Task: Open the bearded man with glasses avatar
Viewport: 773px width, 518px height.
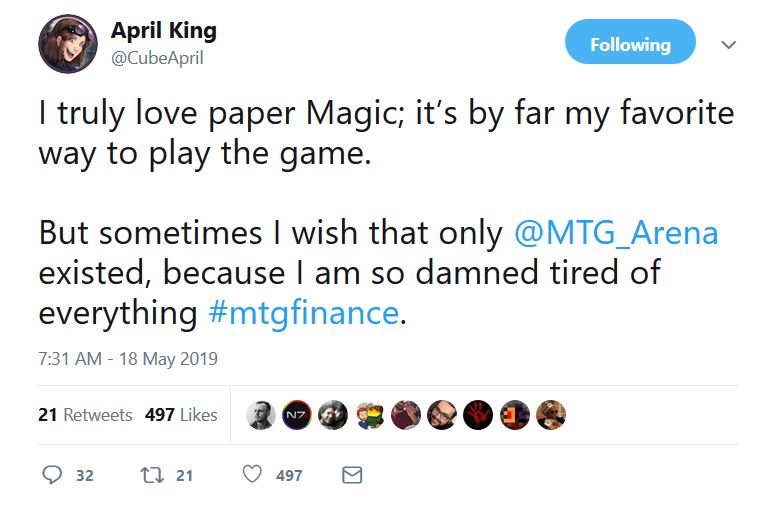Action: click(442, 415)
